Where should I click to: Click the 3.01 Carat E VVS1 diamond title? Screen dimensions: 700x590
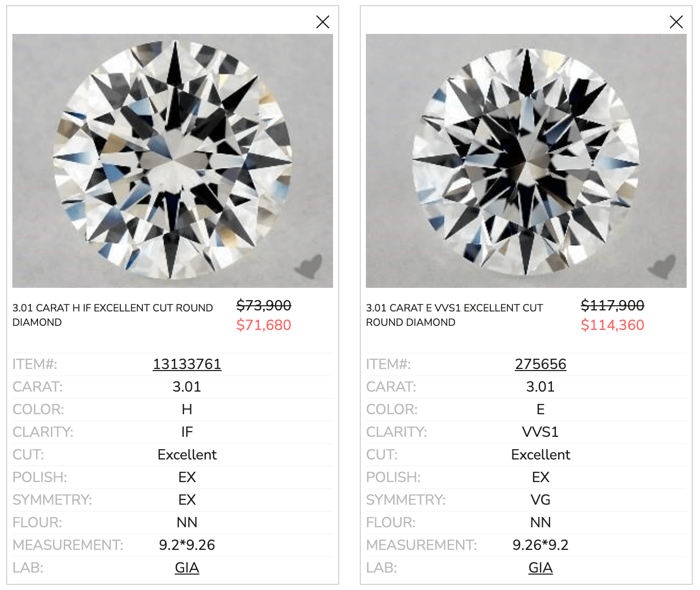(x=454, y=315)
